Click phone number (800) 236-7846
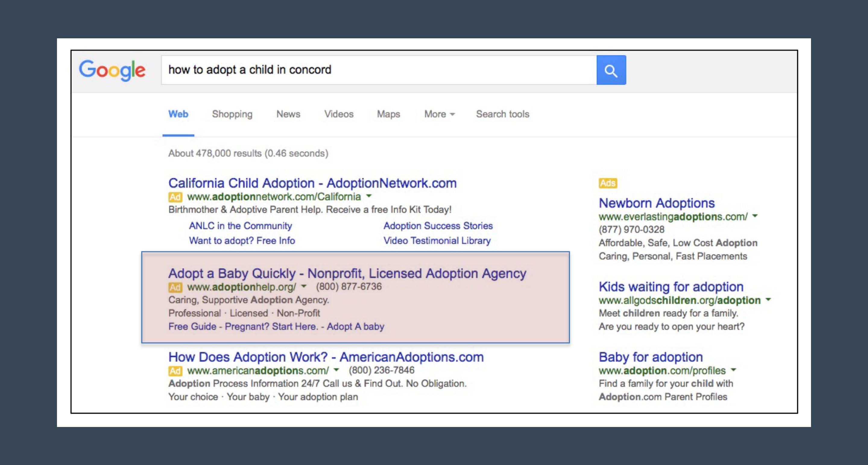Screen dimensions: 868x465 pos(381,370)
